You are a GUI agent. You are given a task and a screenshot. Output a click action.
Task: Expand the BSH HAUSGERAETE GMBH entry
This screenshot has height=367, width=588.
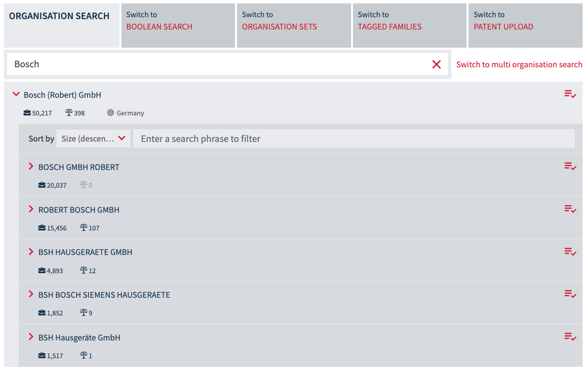31,252
